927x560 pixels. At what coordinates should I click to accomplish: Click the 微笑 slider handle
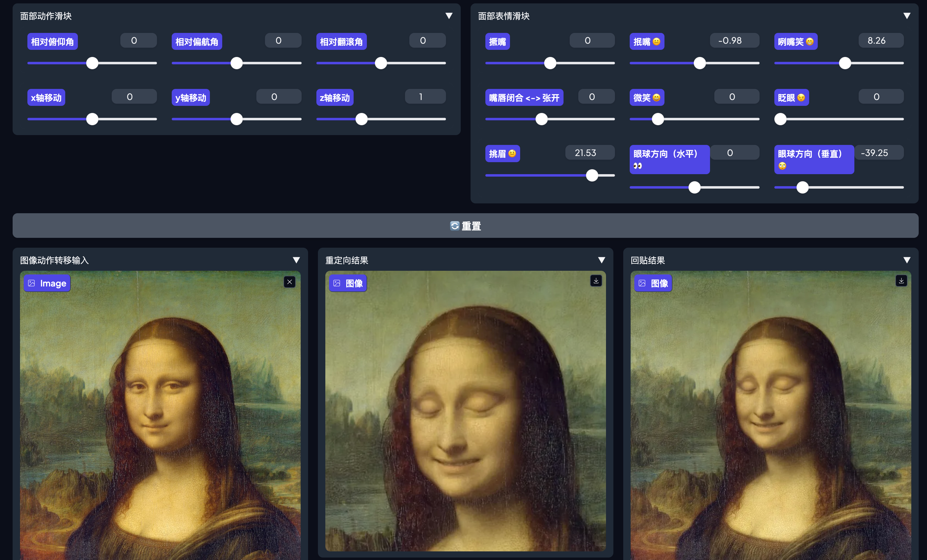coord(658,119)
